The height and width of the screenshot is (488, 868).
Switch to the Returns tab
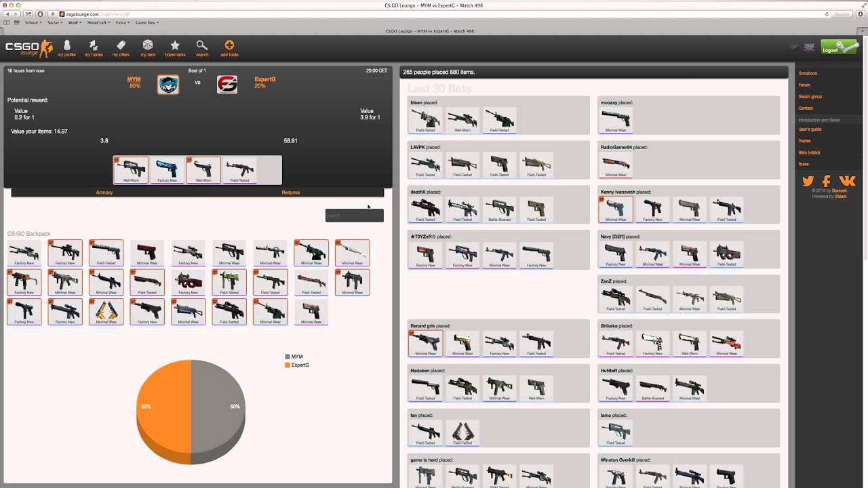[291, 192]
